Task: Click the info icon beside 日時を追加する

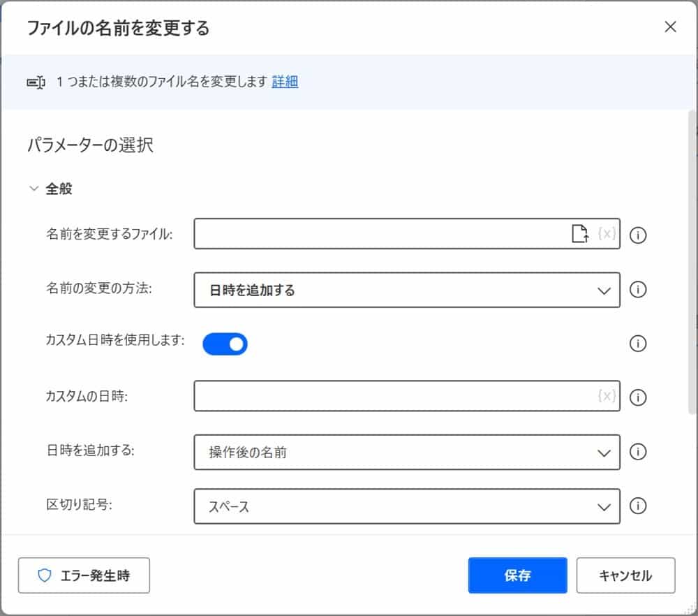Action: pos(637,452)
